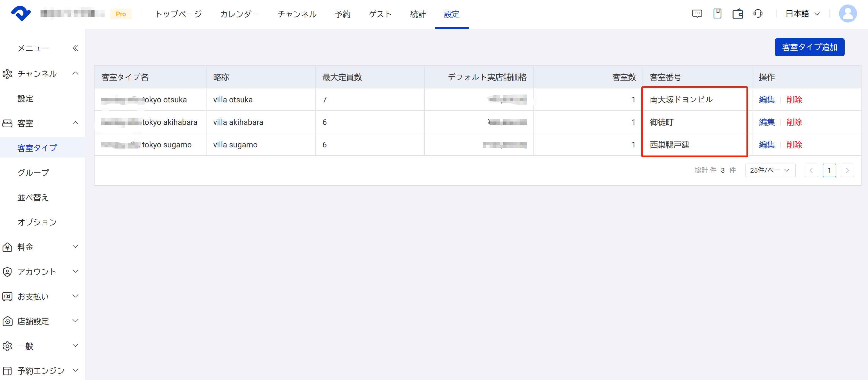Open 設定 under チャンネル in sidebar
This screenshot has height=380, width=868.
[25, 99]
